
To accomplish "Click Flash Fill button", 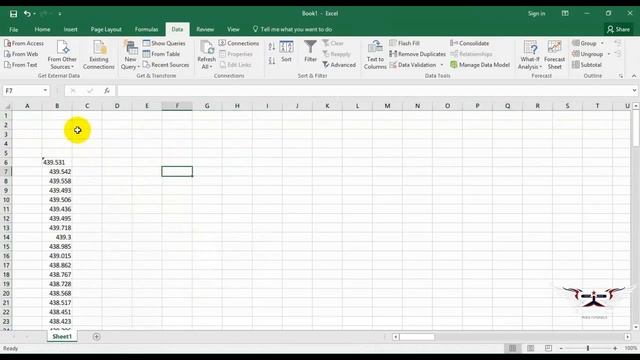I will [404, 43].
